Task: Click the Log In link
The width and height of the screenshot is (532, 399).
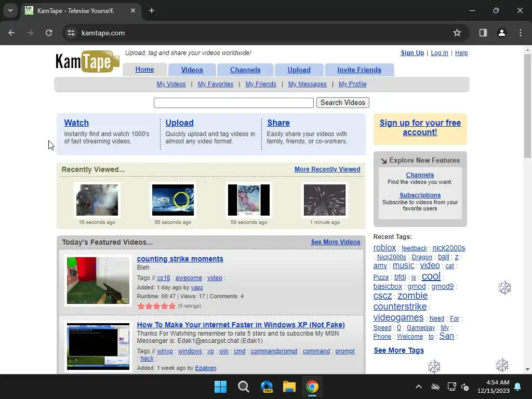Action: point(440,53)
